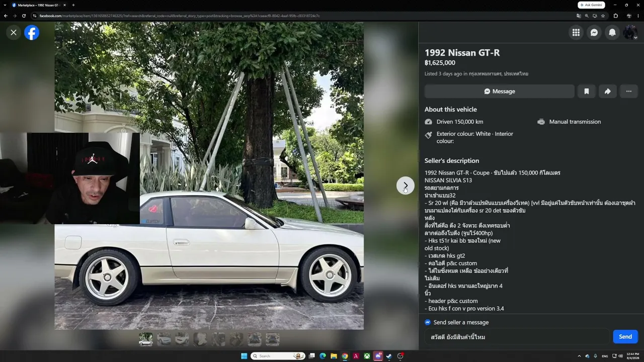Click the price ฿1,625,000
The width and height of the screenshot is (644, 362).
point(440,63)
